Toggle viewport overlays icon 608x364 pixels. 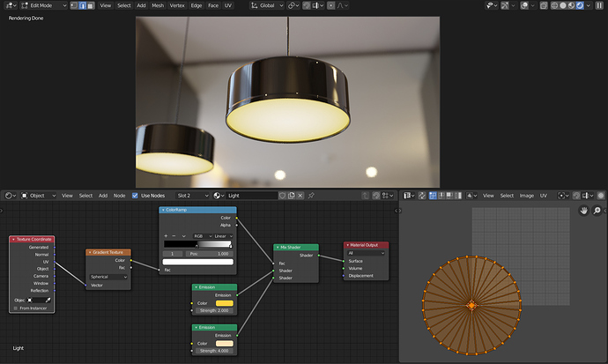tap(524, 5)
